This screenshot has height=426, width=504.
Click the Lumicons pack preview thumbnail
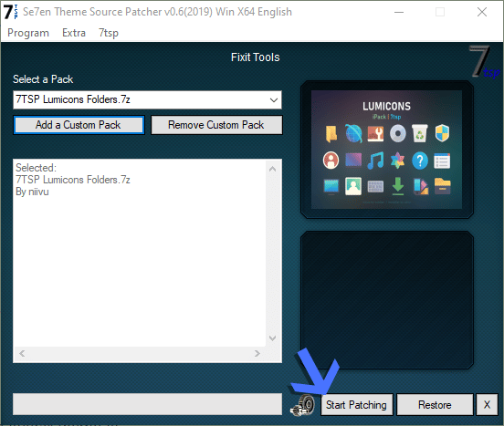pos(387,150)
